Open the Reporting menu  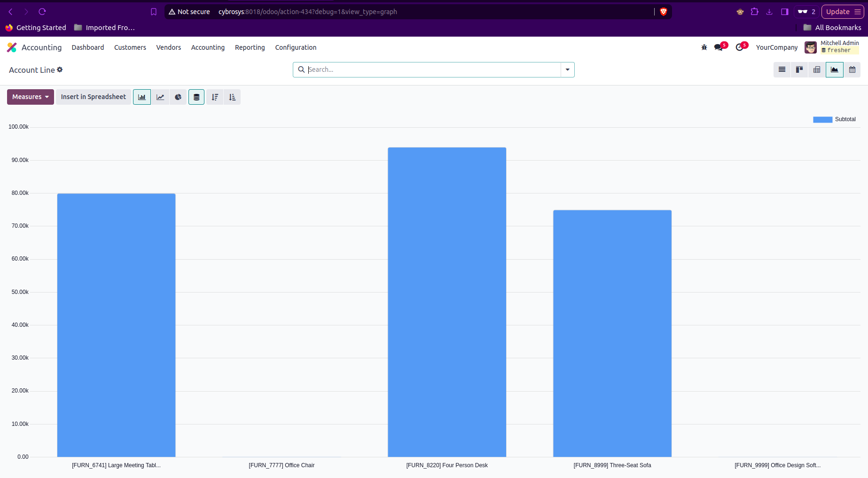(x=250, y=47)
